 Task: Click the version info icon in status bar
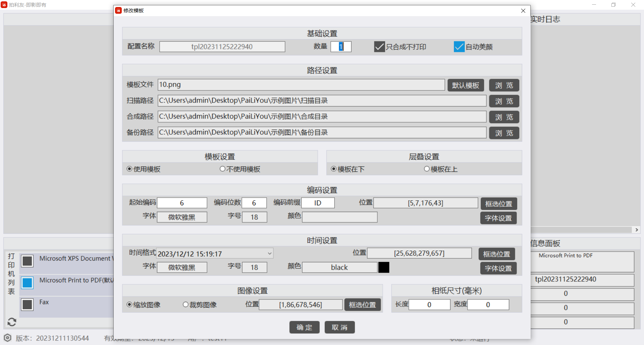click(x=8, y=338)
